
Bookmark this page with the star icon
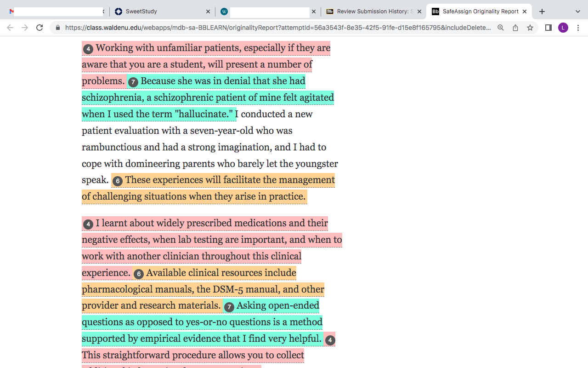pyautogui.click(x=530, y=28)
